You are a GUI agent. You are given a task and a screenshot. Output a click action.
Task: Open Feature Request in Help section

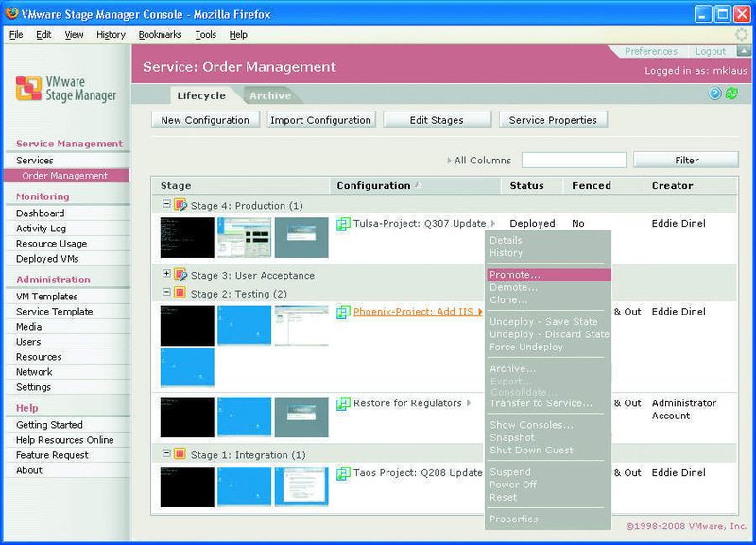click(52, 455)
